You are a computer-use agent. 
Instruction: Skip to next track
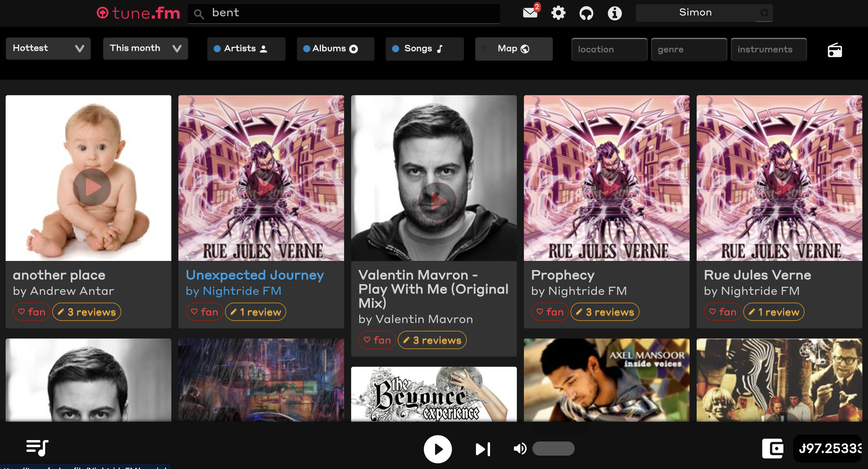[x=483, y=449]
